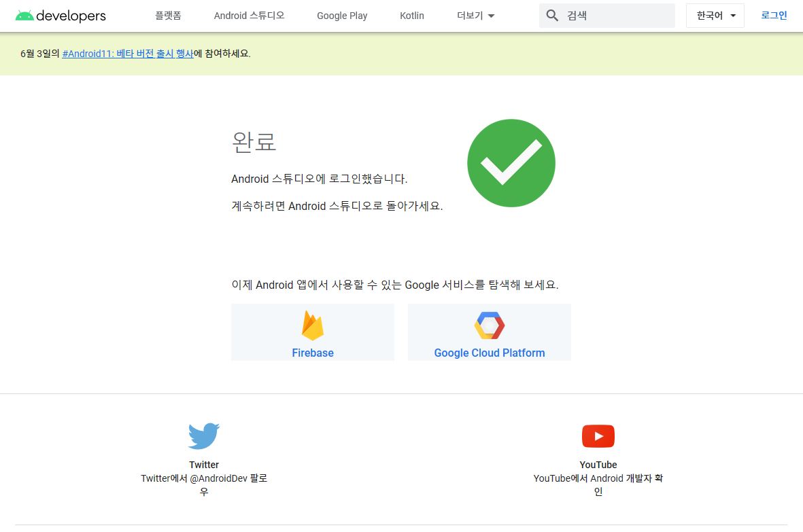Image resolution: width=803 pixels, height=532 pixels.
Task: Open the #Android11 베타 버전 출시 행사 link
Action: pyautogui.click(x=128, y=54)
